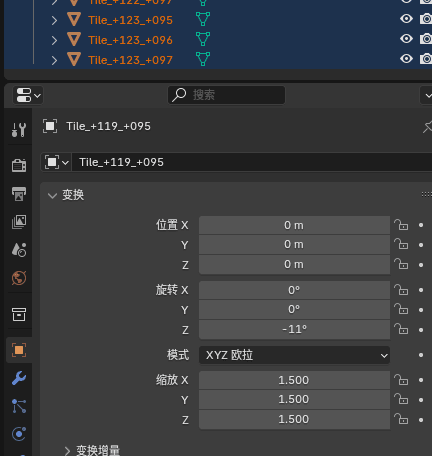This screenshot has width=432, height=456.
Task: Toggle lock for 缩放 Z
Action: tap(401, 419)
